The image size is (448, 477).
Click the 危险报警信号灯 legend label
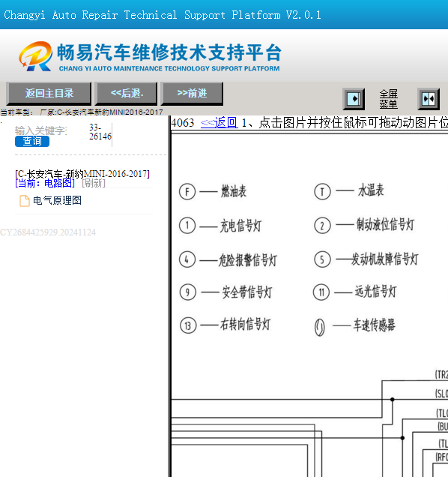click(247, 260)
